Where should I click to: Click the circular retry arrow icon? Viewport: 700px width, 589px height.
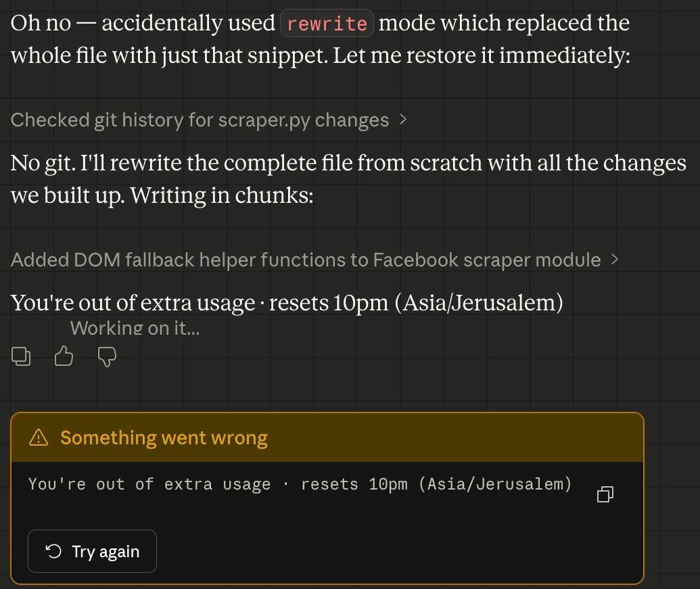53,552
